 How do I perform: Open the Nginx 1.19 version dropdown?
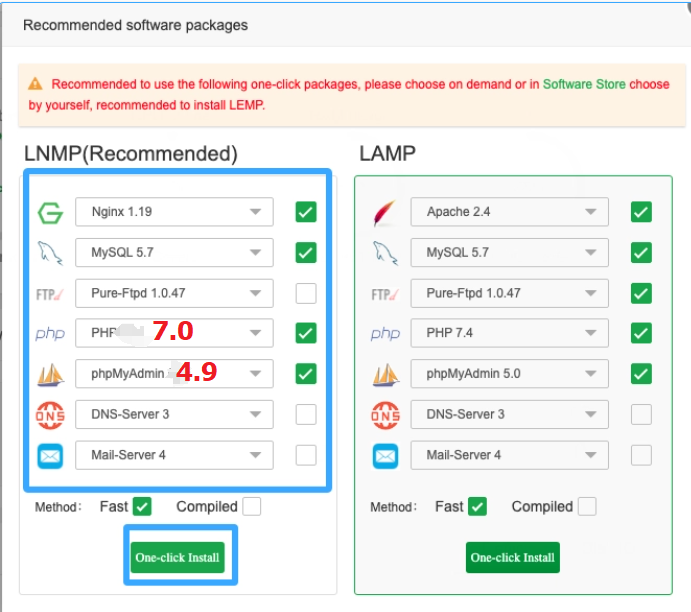175,212
